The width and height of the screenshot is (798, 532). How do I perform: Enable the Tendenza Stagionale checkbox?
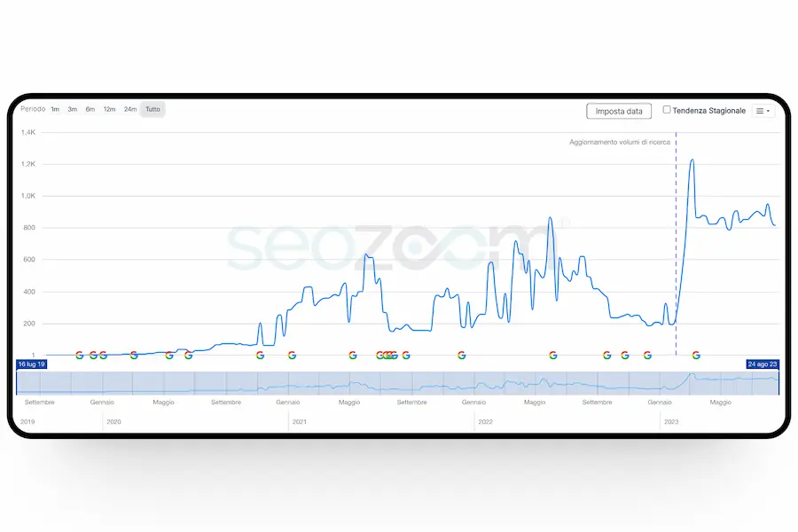click(x=667, y=110)
